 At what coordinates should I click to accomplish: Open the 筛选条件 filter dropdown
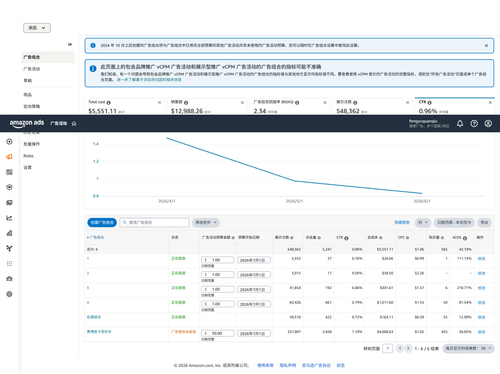(x=206, y=222)
